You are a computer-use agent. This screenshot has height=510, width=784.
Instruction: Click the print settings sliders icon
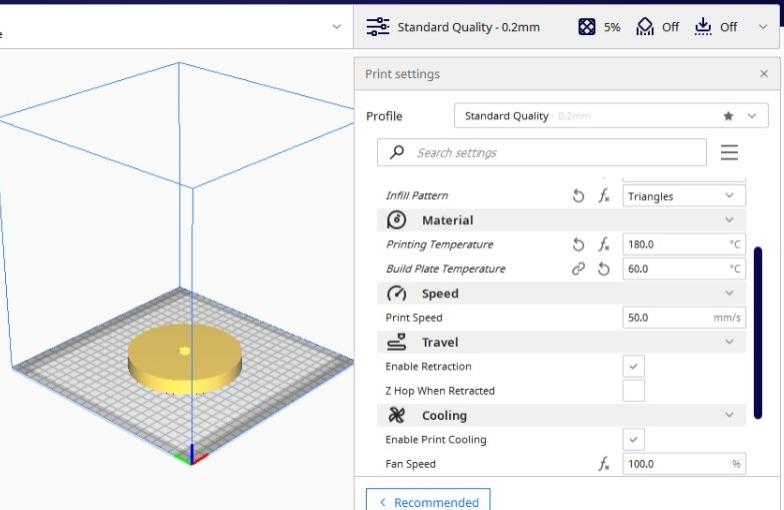(x=378, y=26)
